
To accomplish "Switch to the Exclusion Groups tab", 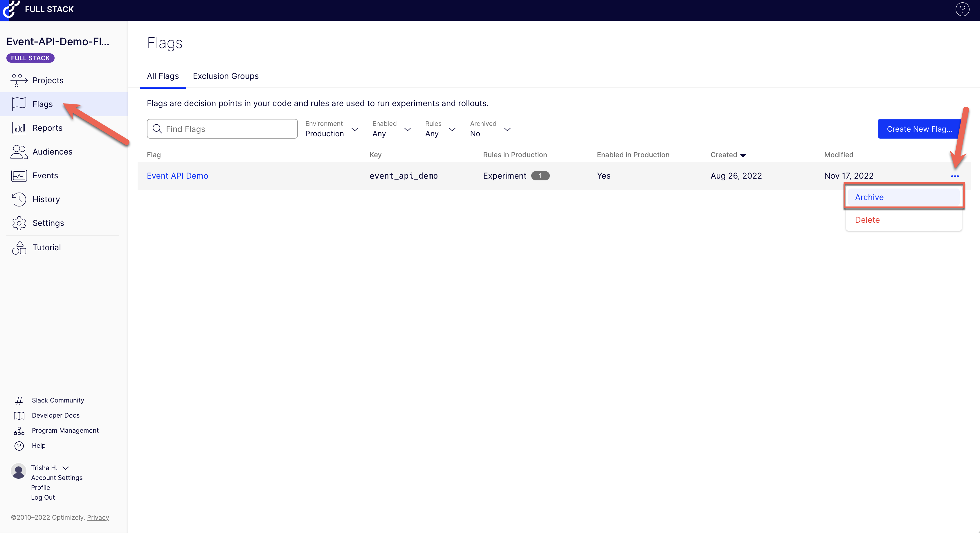I will (x=226, y=76).
